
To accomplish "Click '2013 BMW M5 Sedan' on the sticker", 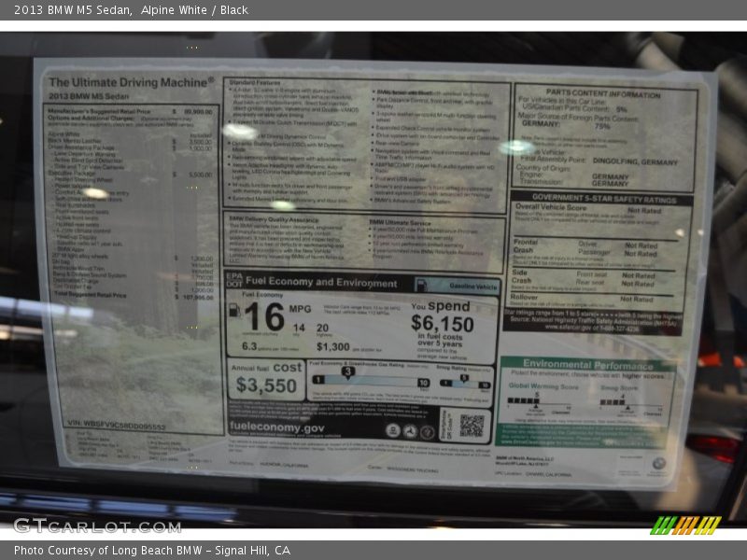I will click(x=89, y=96).
